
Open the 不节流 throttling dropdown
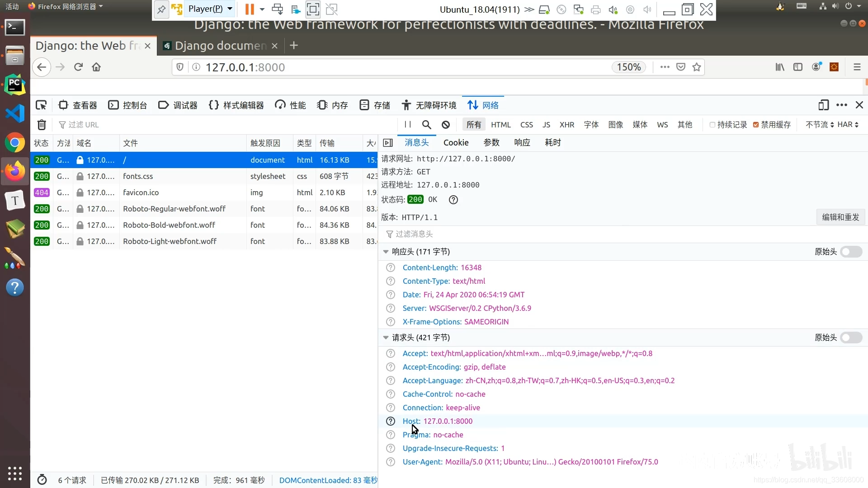point(819,125)
